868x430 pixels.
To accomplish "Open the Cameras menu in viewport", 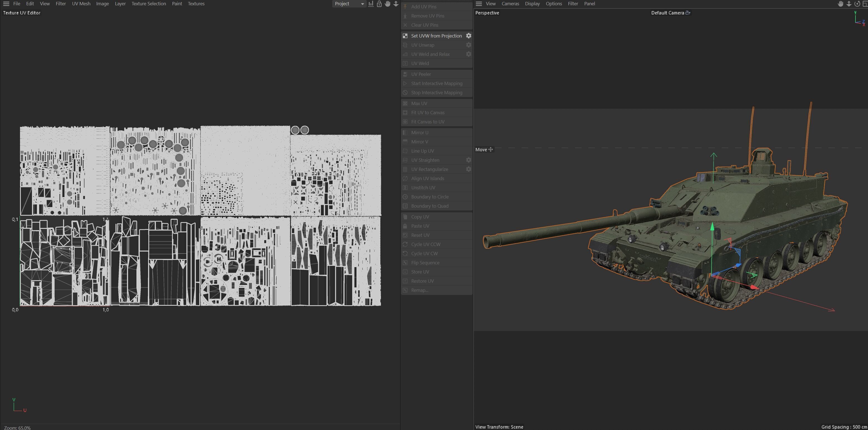I will click(x=510, y=4).
